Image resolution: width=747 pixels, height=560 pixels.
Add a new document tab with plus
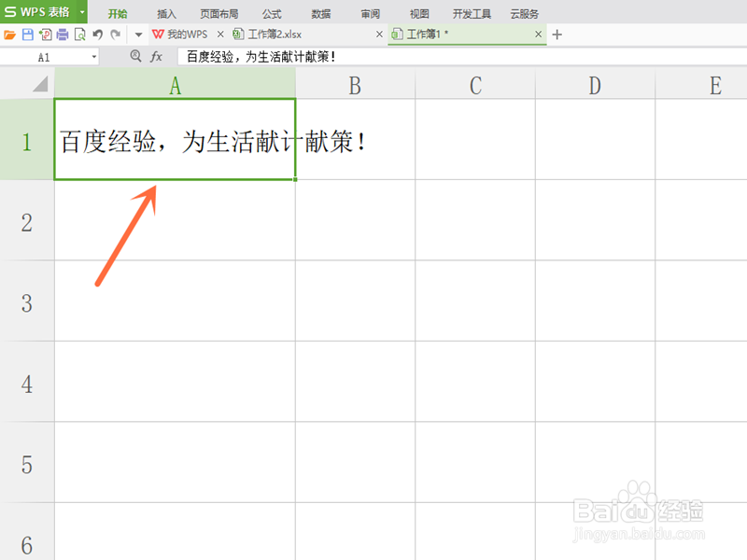[x=557, y=35]
